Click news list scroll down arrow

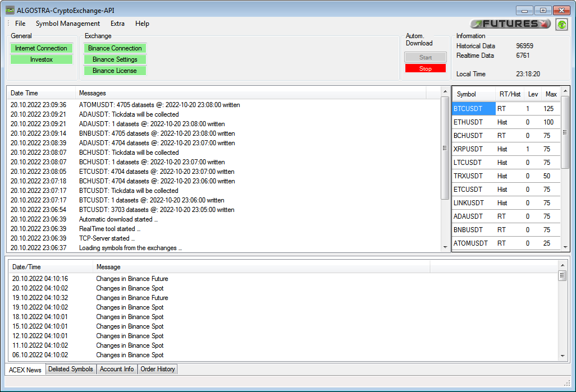point(562,356)
